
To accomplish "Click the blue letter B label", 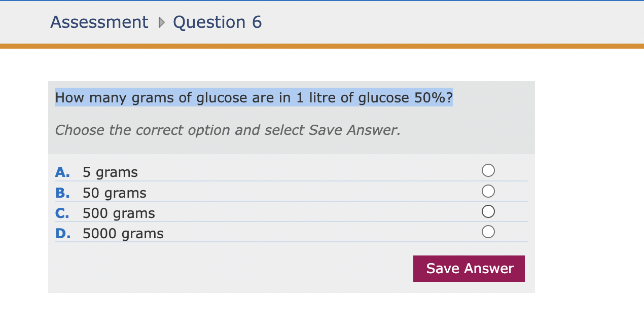I will point(62,193).
